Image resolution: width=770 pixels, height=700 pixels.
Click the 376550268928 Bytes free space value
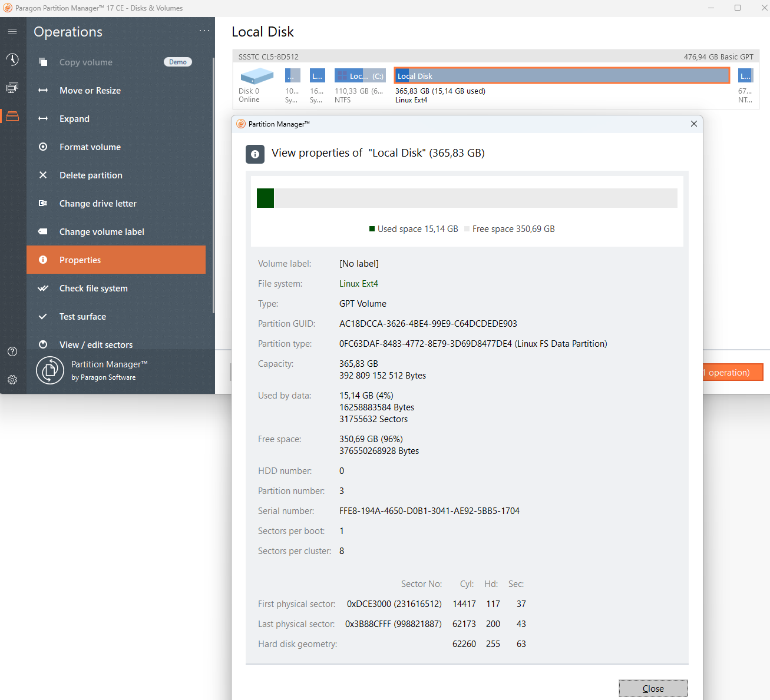click(x=379, y=451)
